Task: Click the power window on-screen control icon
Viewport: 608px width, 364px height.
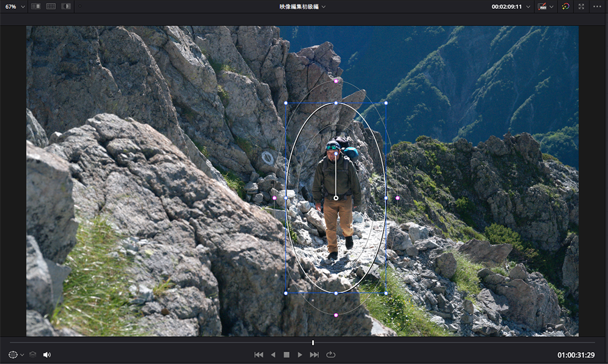Action: (x=13, y=354)
